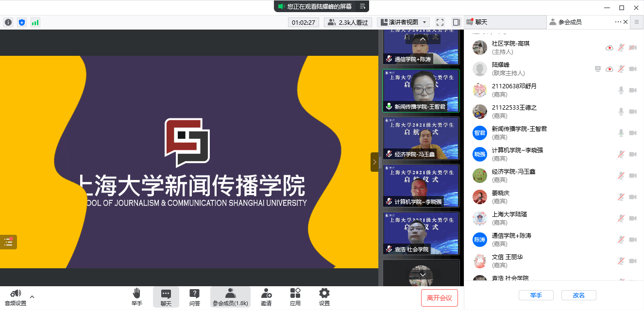Select the 计算机学院~李晓强 video thumbnail

(x=421, y=186)
